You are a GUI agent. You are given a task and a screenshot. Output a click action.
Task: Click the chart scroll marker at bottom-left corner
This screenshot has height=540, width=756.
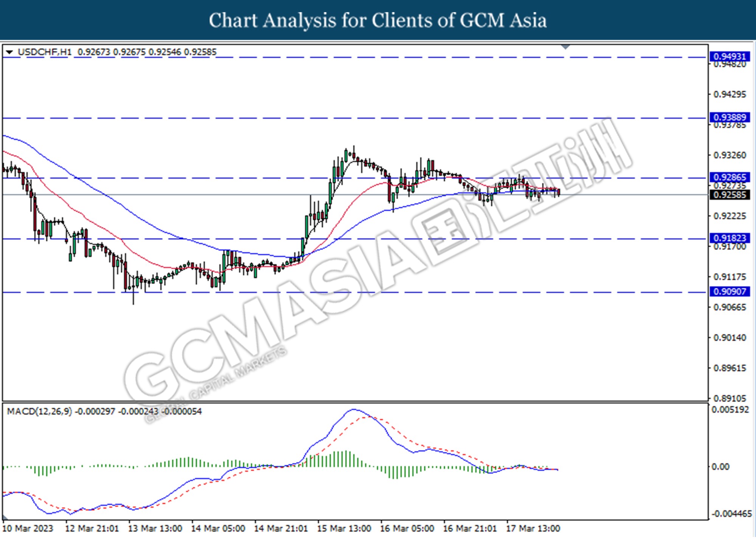coord(5,517)
